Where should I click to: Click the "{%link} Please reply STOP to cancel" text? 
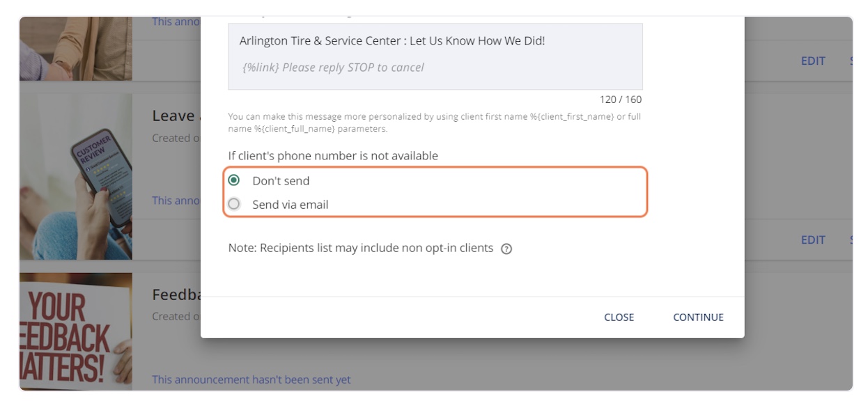(333, 68)
